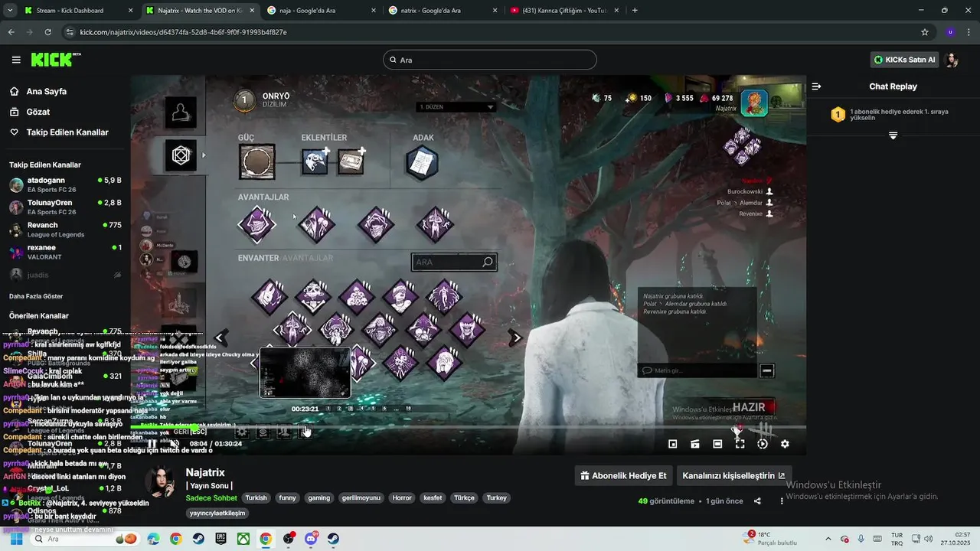Bookmark this page with the star icon

(925, 32)
